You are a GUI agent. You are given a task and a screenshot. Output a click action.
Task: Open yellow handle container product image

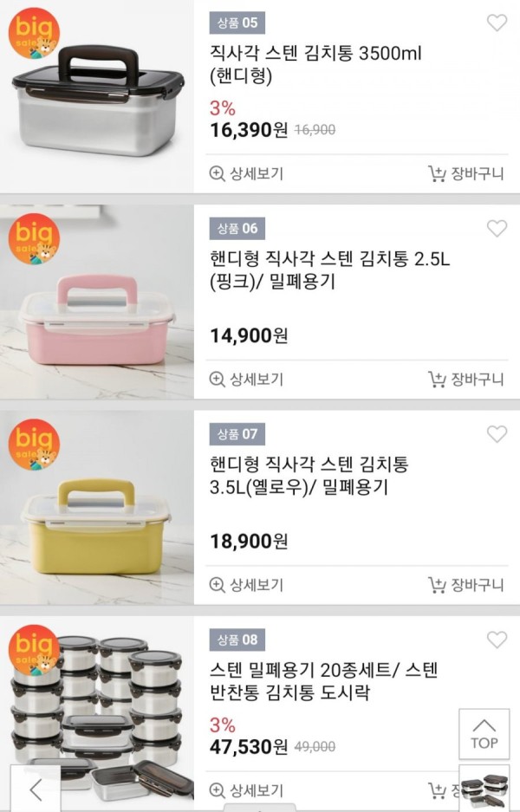[x=97, y=508]
